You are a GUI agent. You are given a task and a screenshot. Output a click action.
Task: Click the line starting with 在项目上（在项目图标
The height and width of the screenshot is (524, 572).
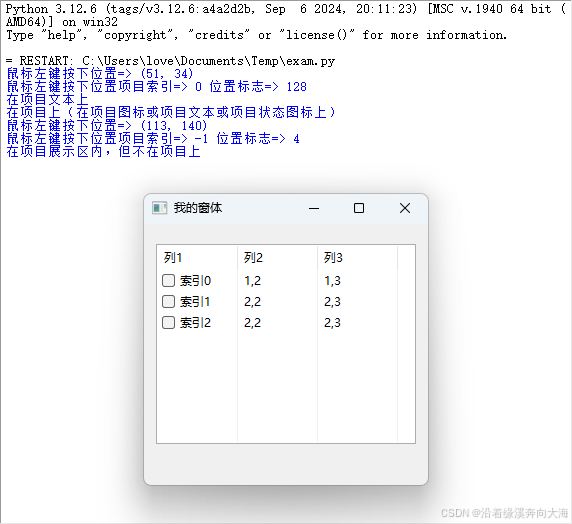[171, 112]
